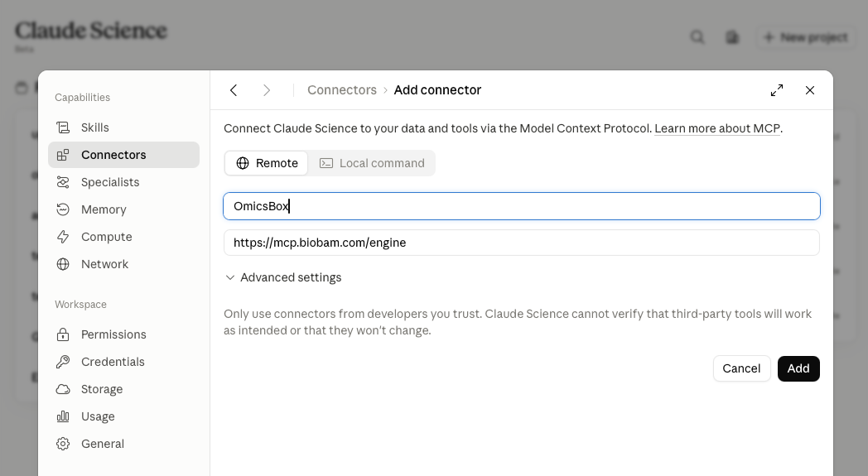
Task: Open Storage cloud icon
Action: tap(63, 389)
